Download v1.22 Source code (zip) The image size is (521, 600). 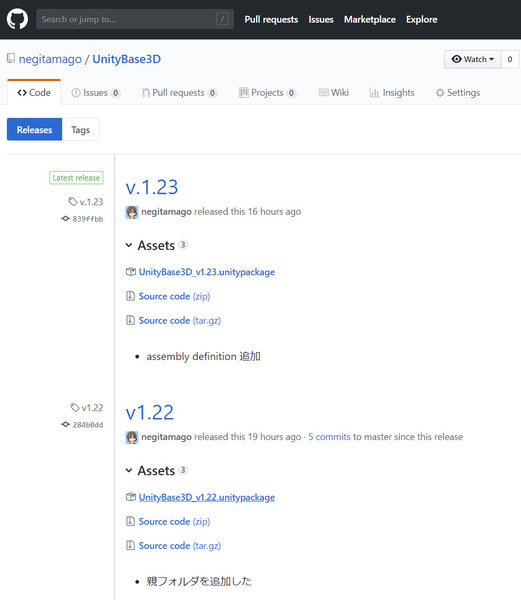click(174, 522)
